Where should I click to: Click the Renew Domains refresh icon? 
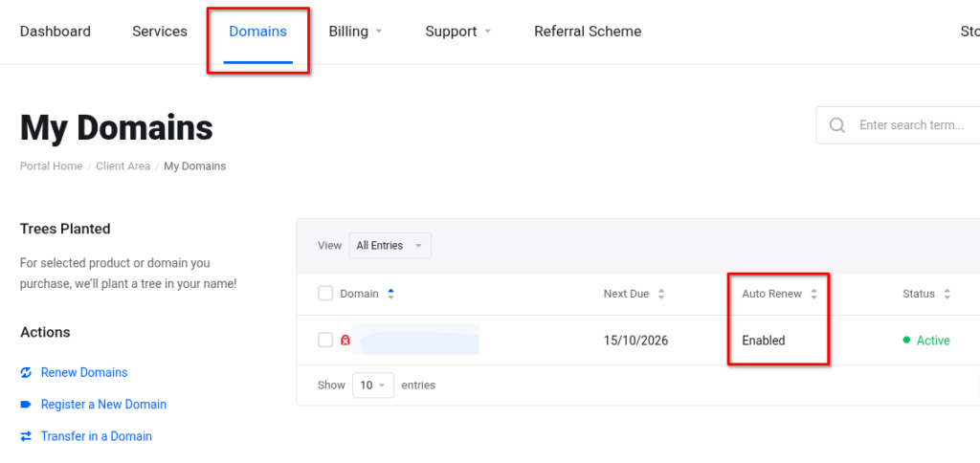point(26,372)
